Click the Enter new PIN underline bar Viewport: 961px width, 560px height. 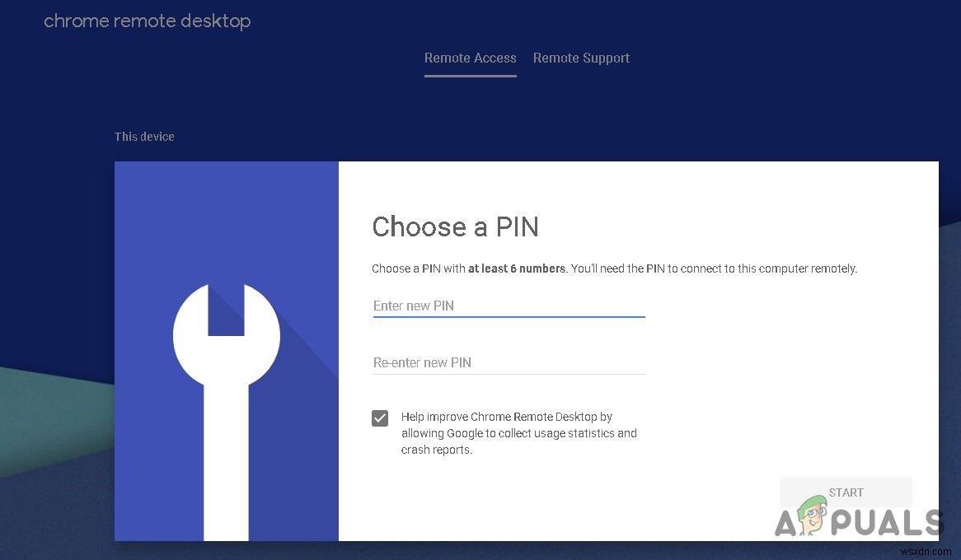coord(509,317)
